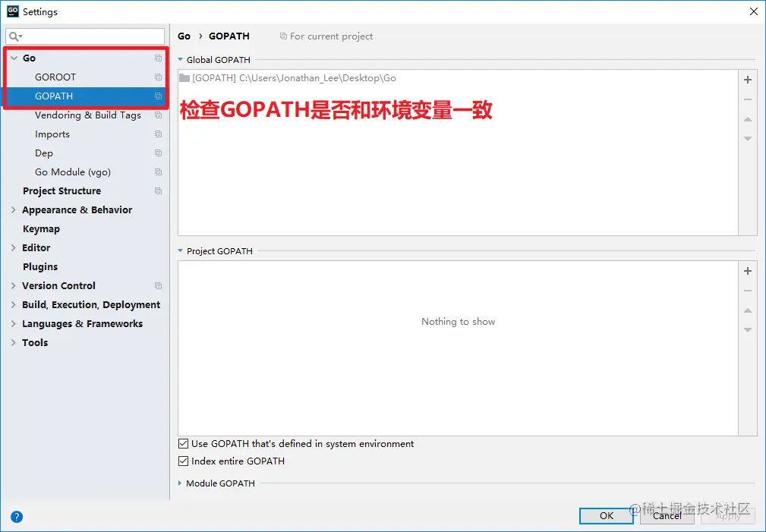
Task: Focus the settings search field
Action: 85,36
